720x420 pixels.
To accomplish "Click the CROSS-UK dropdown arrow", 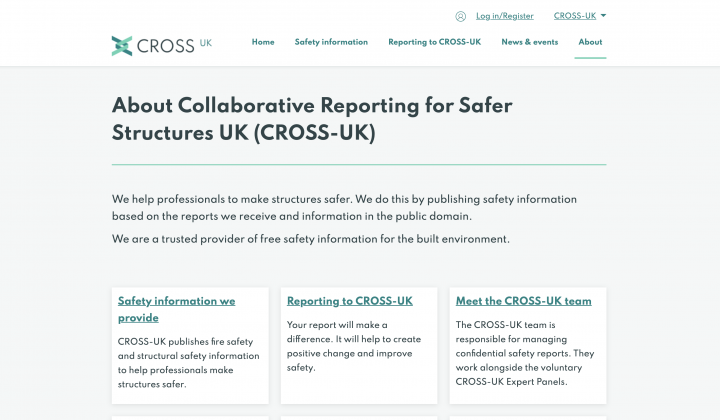I will (x=603, y=16).
